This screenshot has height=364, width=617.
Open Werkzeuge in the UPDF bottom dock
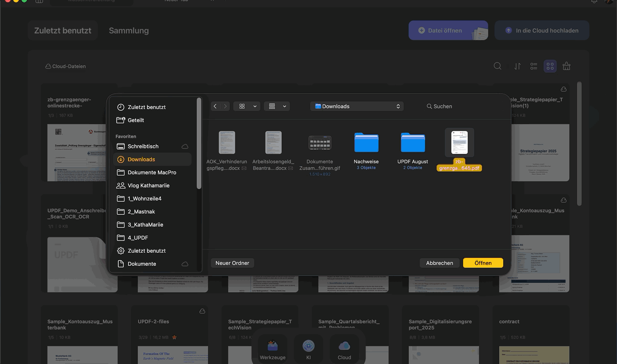click(273, 349)
